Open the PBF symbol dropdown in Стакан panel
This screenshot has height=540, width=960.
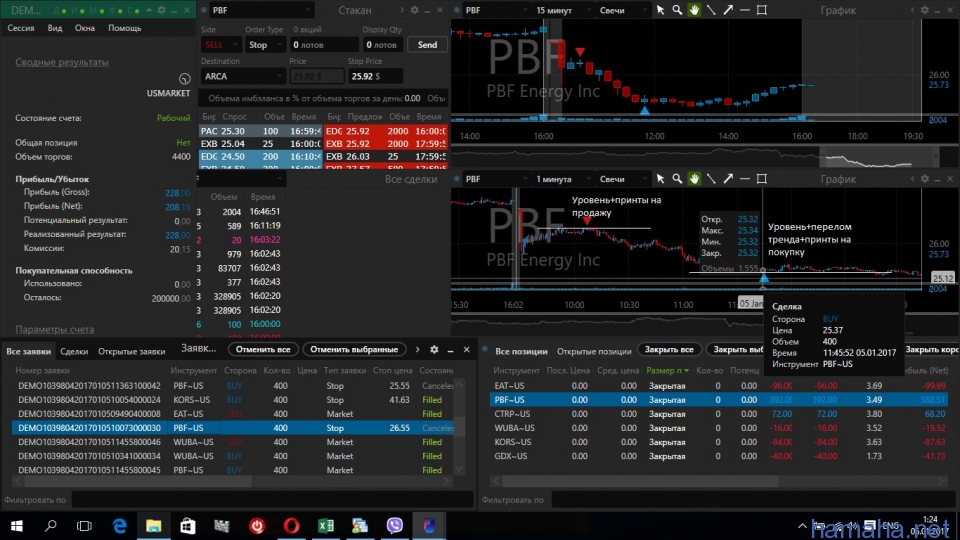coord(262,10)
